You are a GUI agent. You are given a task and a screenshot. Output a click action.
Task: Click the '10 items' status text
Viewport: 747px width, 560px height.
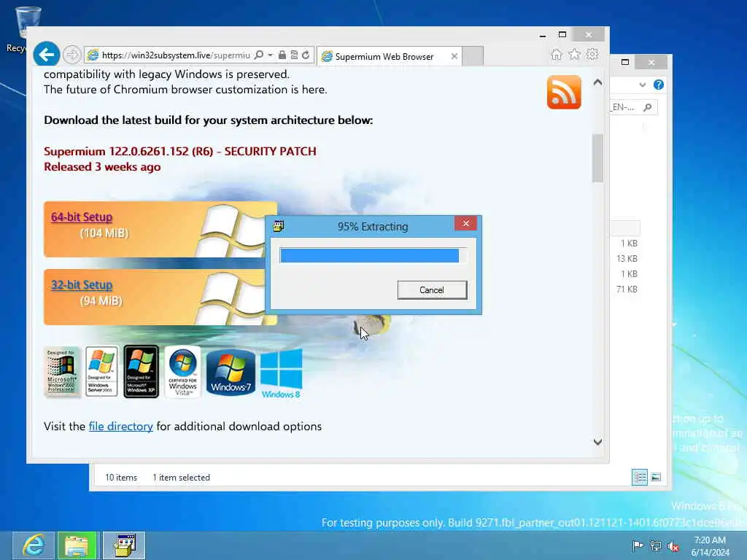[121, 477]
